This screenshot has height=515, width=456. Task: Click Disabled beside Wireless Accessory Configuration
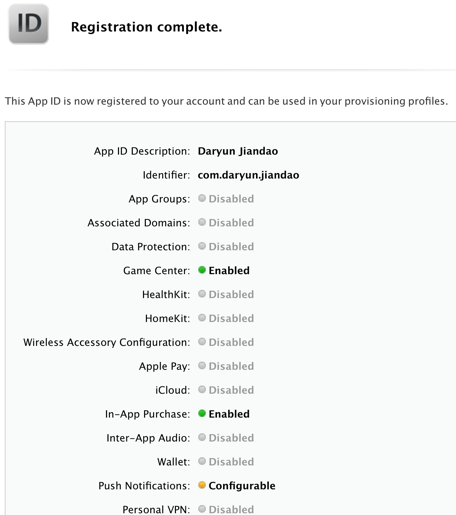[x=231, y=342]
